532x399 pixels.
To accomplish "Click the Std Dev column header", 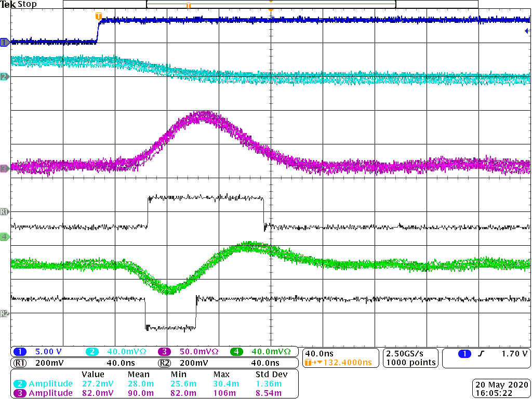I will click(271, 375).
